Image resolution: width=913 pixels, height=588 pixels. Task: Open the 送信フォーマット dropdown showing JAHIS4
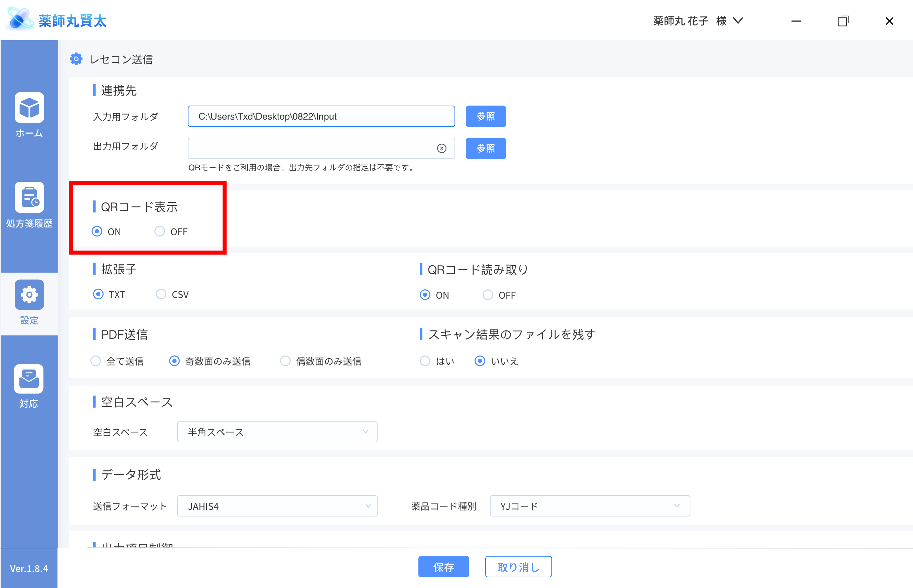click(x=277, y=506)
